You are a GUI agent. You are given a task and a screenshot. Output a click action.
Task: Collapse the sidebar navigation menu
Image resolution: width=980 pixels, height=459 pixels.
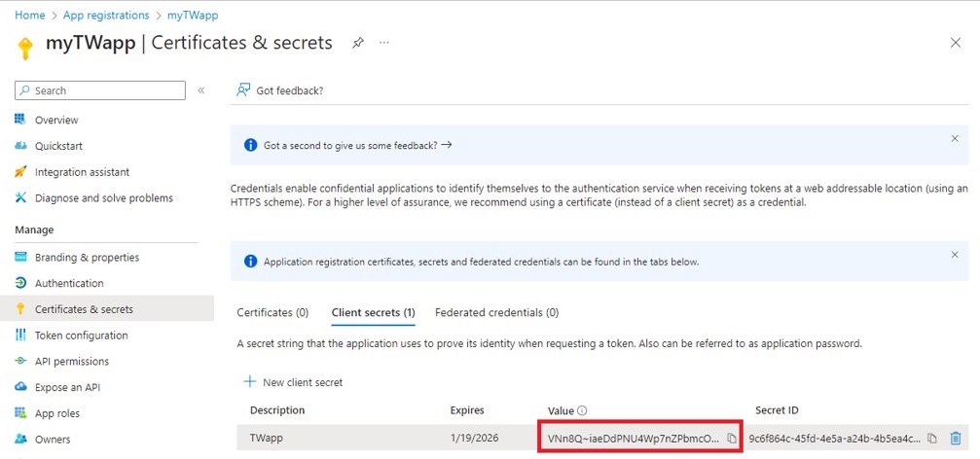pos(201,90)
